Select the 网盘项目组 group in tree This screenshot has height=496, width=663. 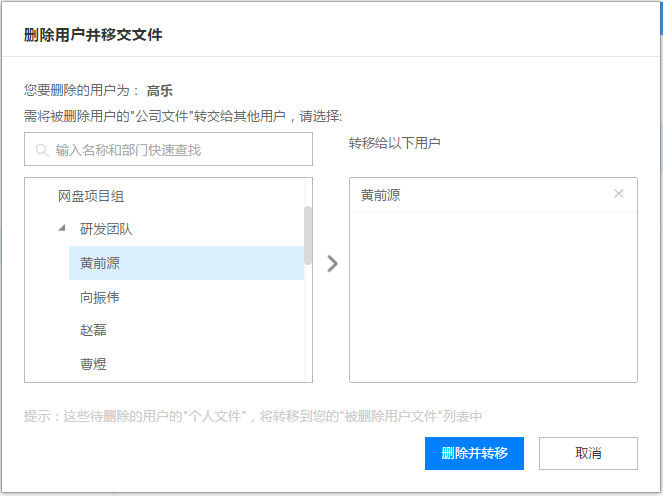coord(91,196)
